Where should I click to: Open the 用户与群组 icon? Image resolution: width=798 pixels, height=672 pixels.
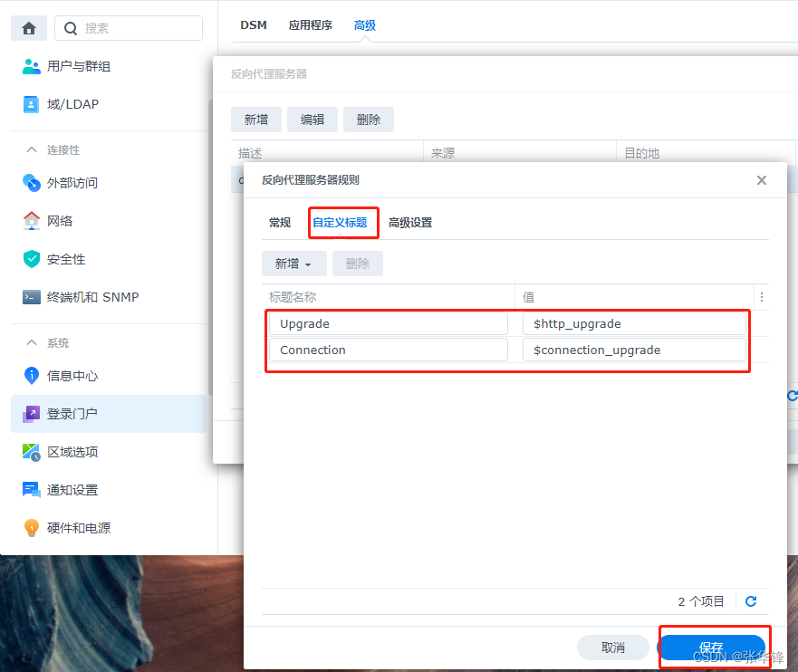(x=32, y=66)
